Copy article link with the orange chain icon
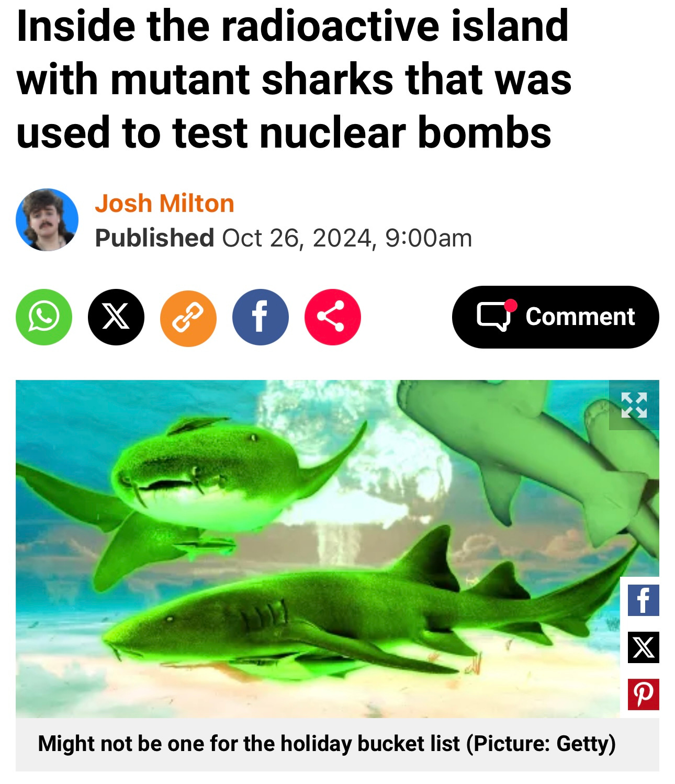The image size is (675, 784). [188, 317]
